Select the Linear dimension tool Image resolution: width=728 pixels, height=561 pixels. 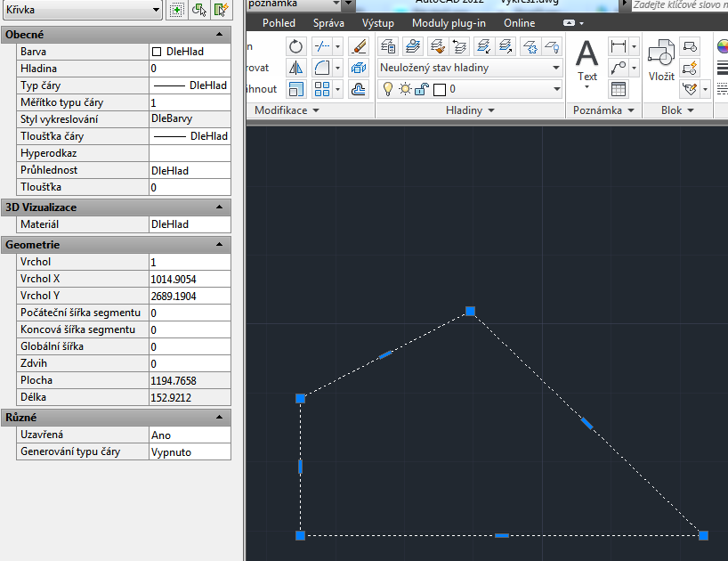[619, 46]
